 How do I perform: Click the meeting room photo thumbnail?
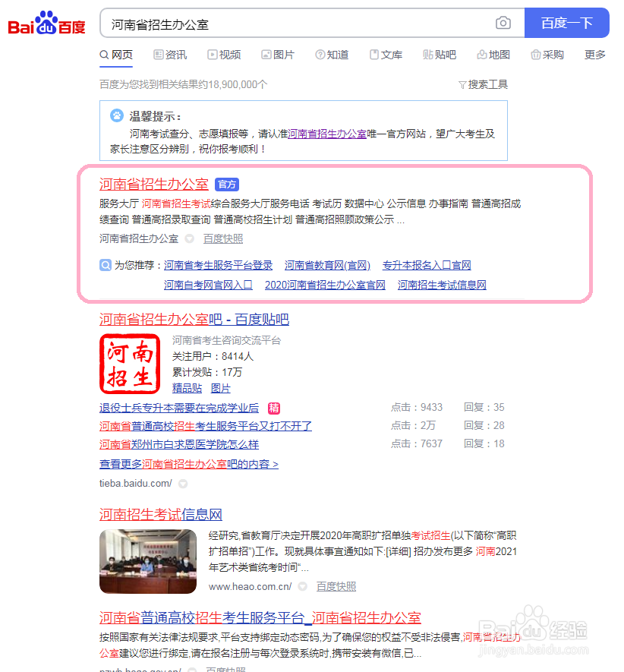pyautogui.click(x=148, y=561)
